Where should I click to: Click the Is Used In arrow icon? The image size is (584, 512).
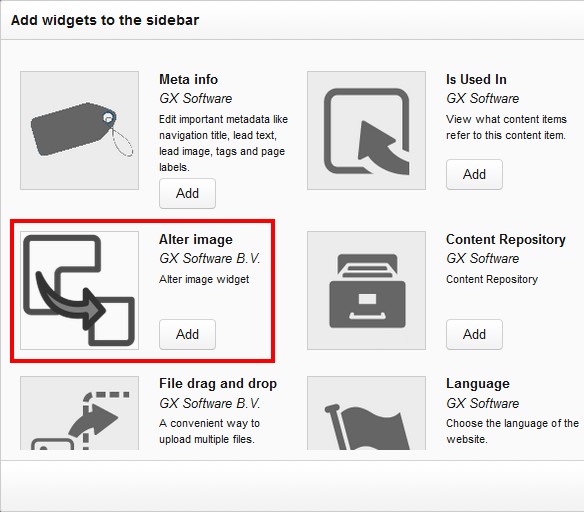[366, 130]
